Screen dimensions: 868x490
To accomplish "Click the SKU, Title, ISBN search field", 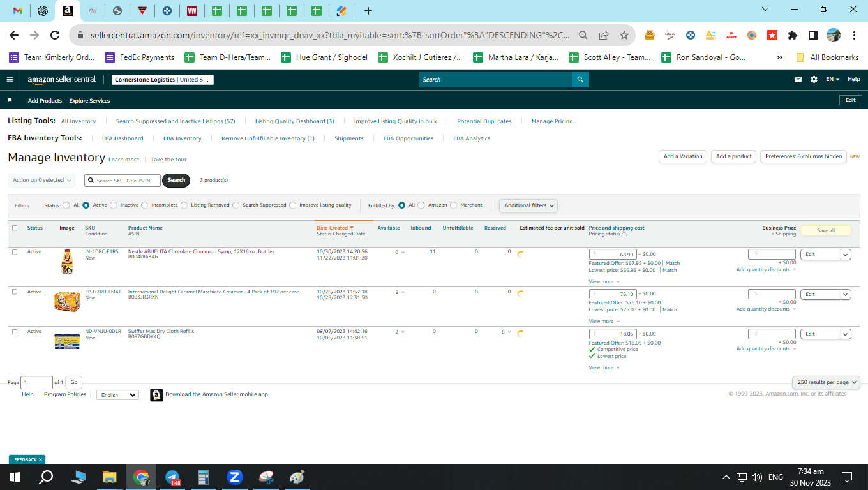I will pyautogui.click(x=123, y=181).
